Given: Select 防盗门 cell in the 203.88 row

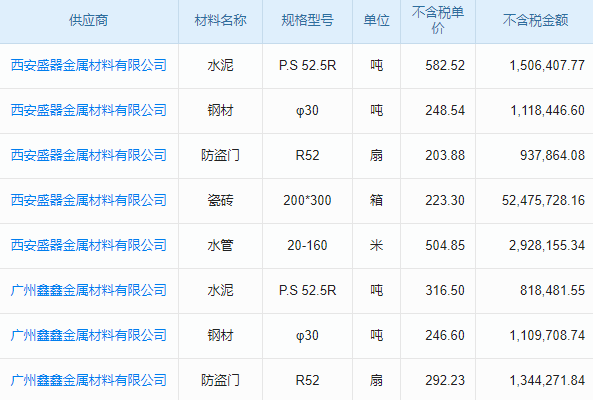Looking at the screenshot, I should (220, 155).
